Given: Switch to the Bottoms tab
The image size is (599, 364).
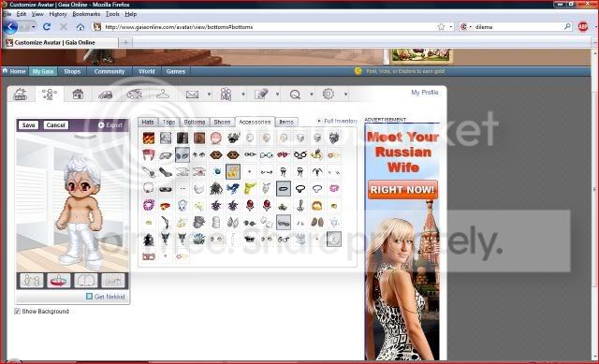Looking at the screenshot, I should 195,122.
